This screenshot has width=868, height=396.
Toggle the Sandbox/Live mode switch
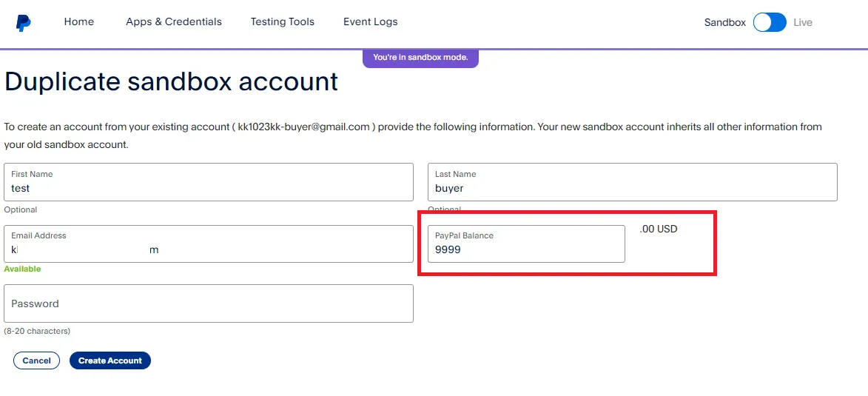tap(770, 22)
